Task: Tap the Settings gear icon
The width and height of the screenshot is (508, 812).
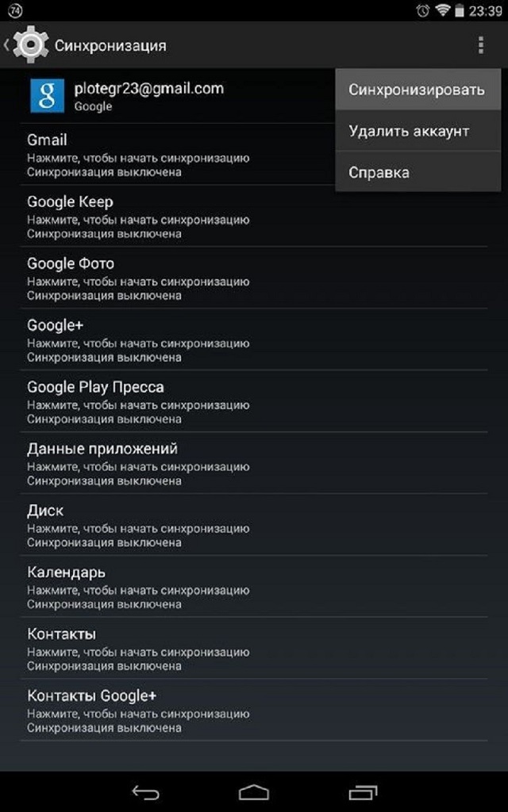Action: pos(31,45)
